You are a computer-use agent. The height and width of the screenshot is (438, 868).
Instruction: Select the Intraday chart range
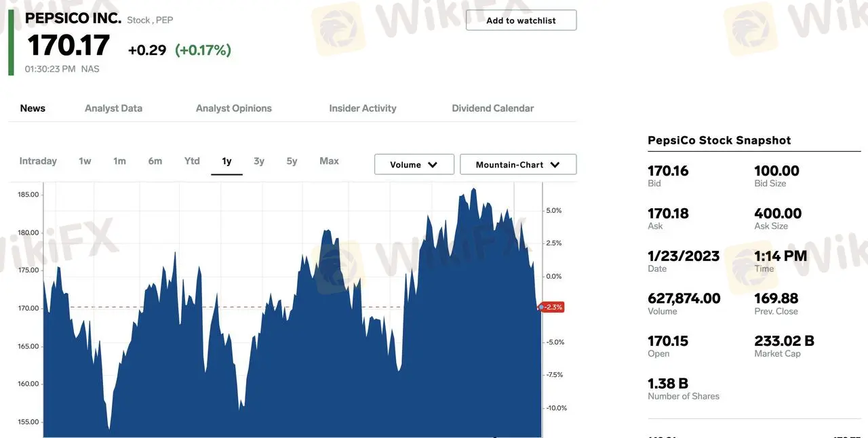[38, 161]
